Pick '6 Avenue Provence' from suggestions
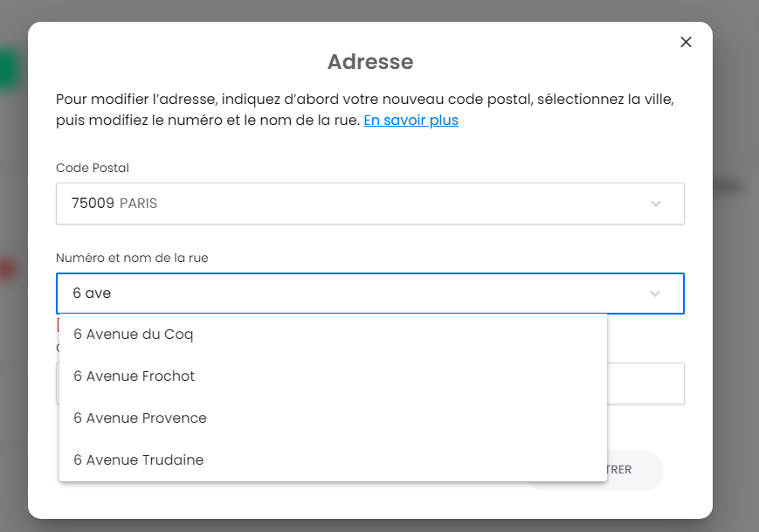 [140, 418]
